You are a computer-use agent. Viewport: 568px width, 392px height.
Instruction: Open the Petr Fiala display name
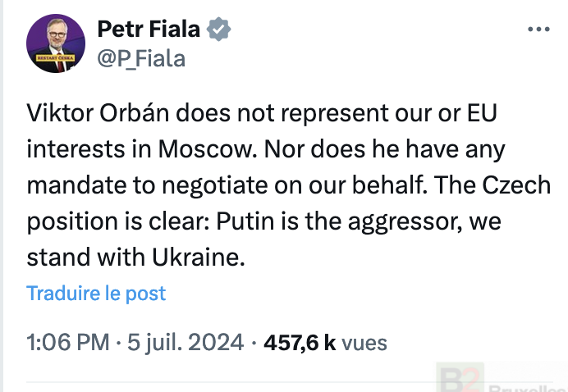[149, 29]
